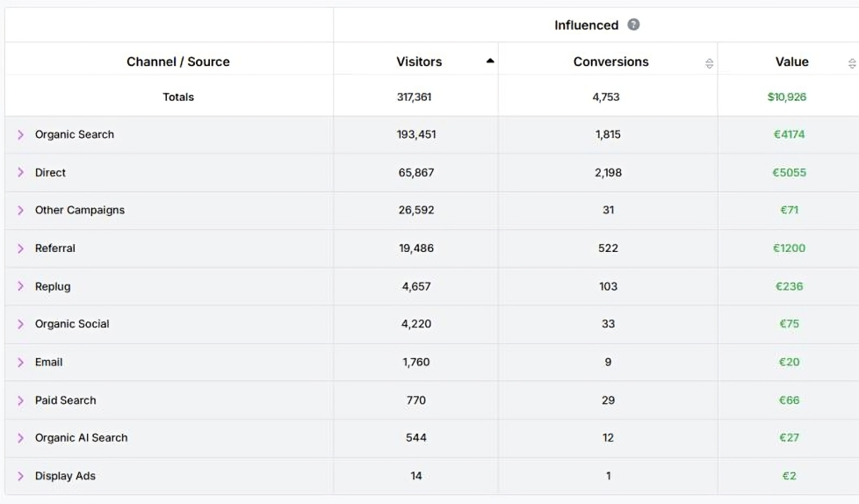Select the Direct value €5055
The width and height of the screenshot is (859, 504).
pyautogui.click(x=788, y=173)
